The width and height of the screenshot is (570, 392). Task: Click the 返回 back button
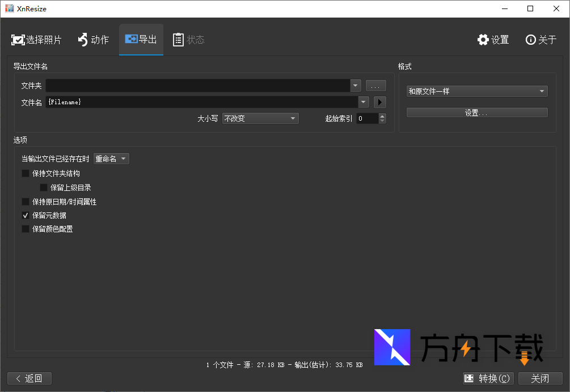[x=29, y=378]
